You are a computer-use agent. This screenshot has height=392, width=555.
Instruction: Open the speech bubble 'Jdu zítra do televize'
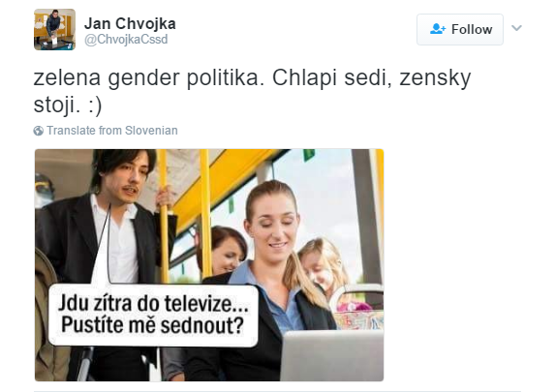coord(153,315)
